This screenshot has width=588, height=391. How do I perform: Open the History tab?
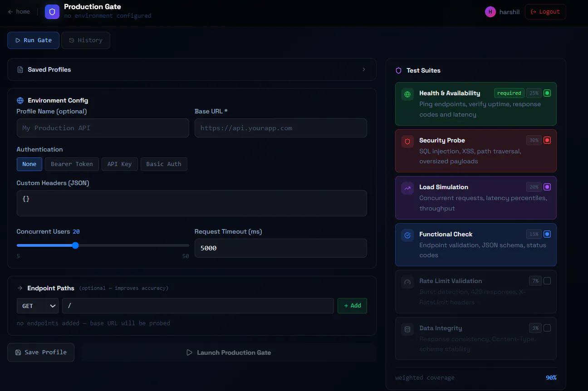pyautogui.click(x=86, y=40)
